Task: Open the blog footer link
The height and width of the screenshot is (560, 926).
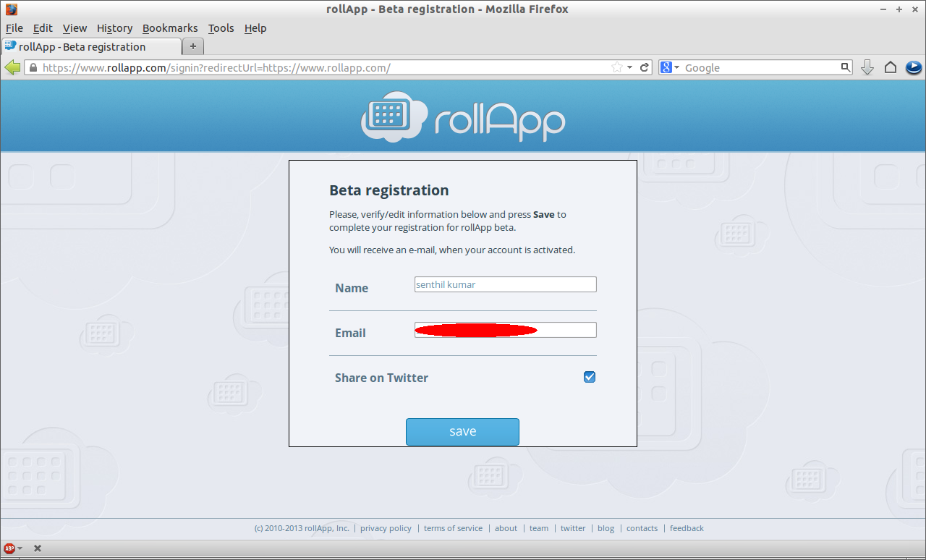Action: (606, 528)
